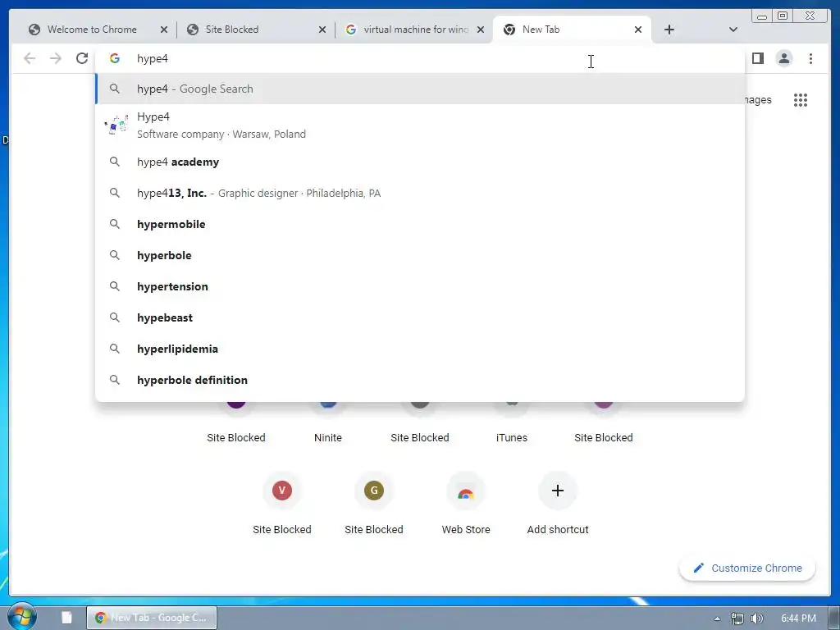Open red V Site Blocked shortcut
This screenshot has width=840, height=630.
[282, 504]
